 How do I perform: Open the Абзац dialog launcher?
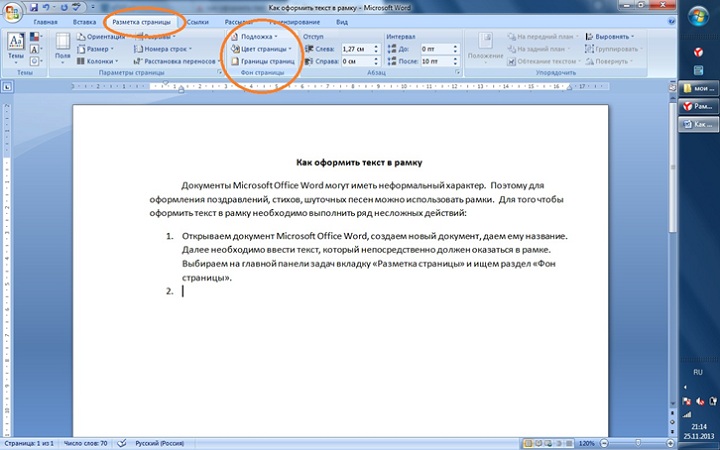click(457, 73)
